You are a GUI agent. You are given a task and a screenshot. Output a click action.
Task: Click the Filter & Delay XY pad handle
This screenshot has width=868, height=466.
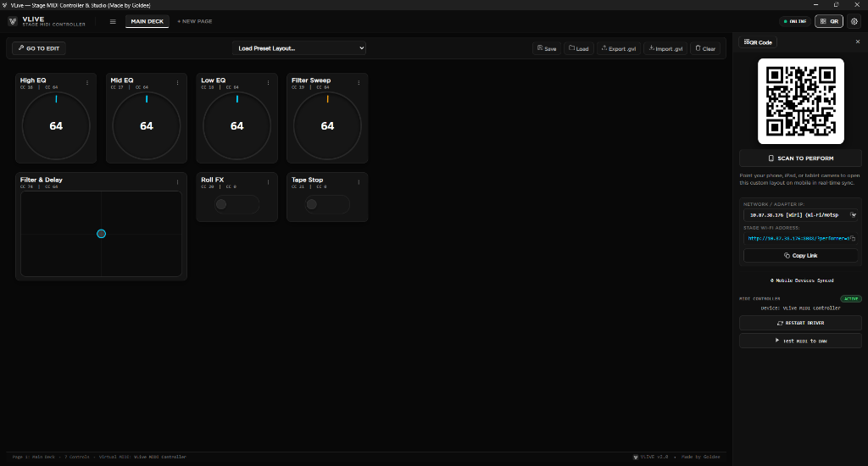point(102,234)
